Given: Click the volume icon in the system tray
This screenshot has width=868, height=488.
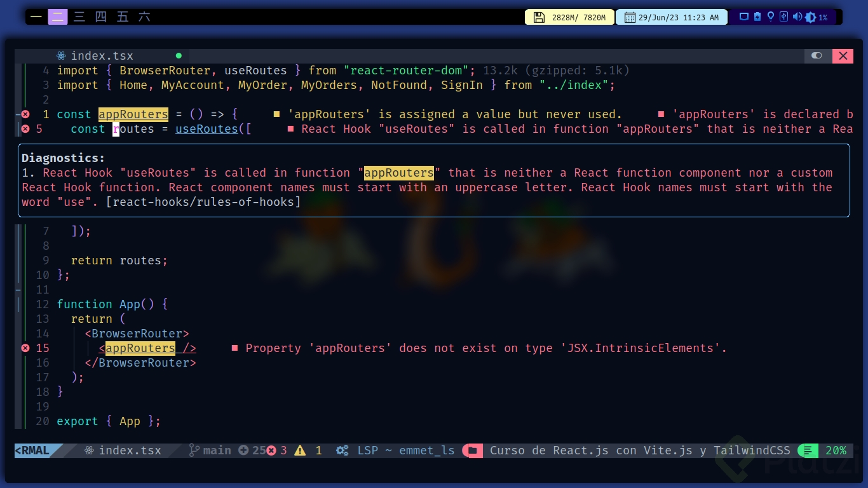Looking at the screenshot, I should [797, 17].
